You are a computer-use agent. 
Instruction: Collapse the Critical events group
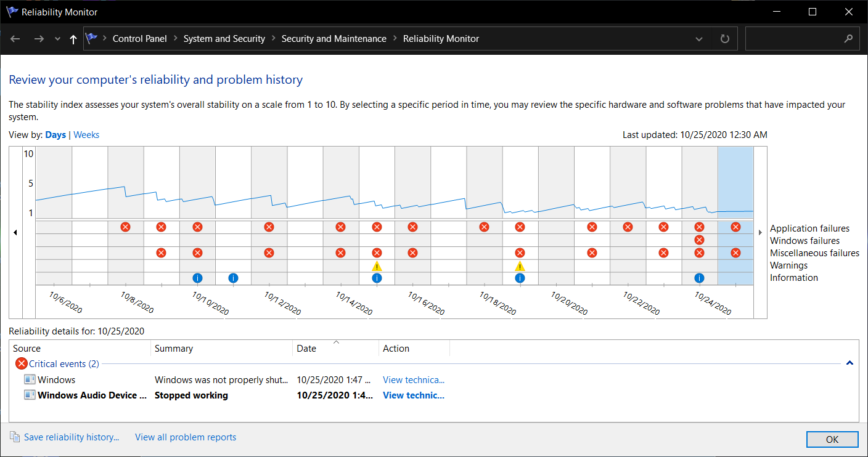pyautogui.click(x=850, y=363)
